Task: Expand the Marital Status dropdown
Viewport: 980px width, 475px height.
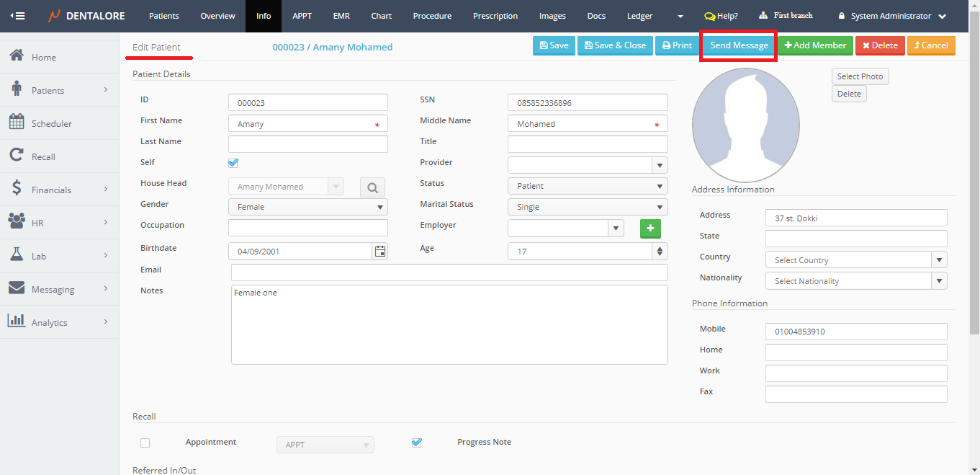Action: click(x=587, y=207)
